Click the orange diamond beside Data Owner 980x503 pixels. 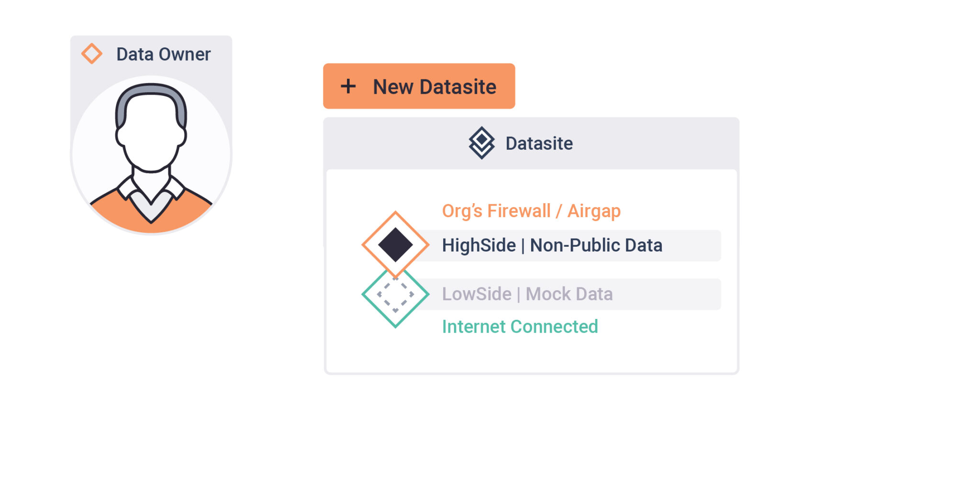91,54
